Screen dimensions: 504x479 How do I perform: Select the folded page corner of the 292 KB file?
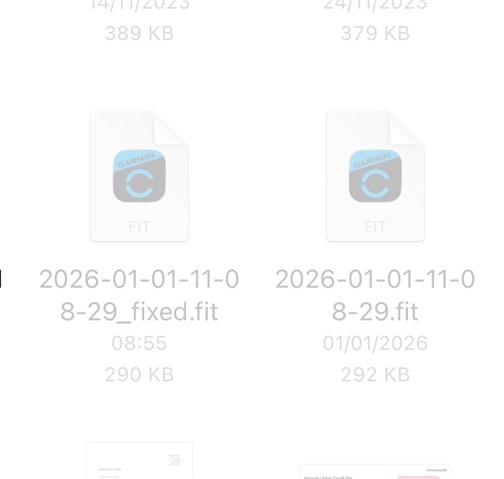pos(406,128)
